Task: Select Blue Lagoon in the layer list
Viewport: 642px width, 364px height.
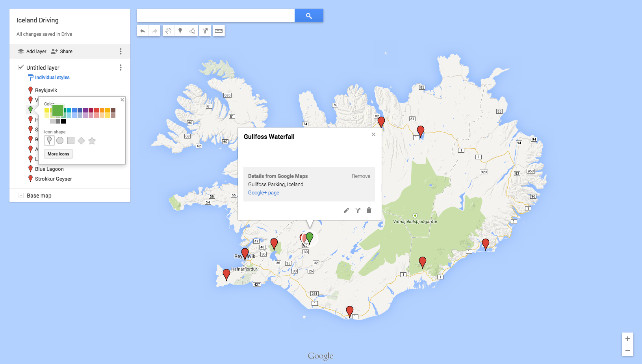Action: (x=49, y=169)
